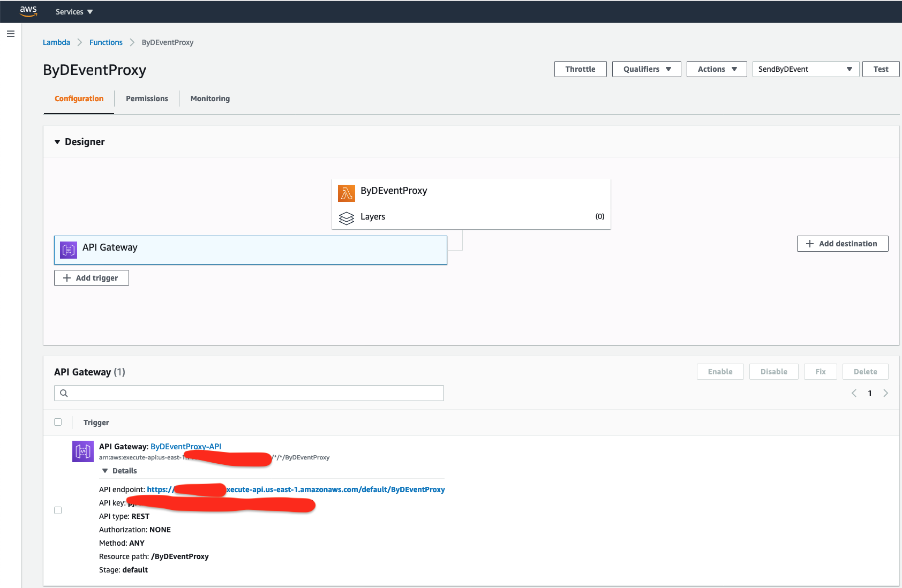Open the SendByDEvent test event selector

806,69
